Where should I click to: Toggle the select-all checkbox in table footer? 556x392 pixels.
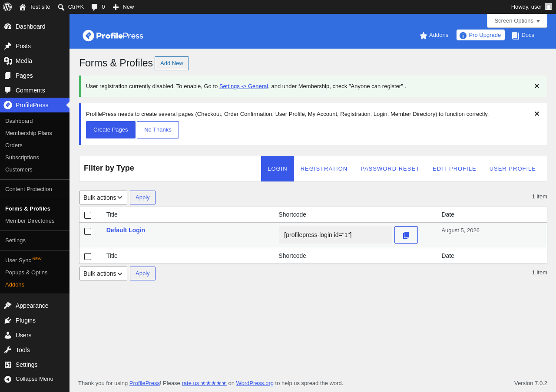pos(88,257)
